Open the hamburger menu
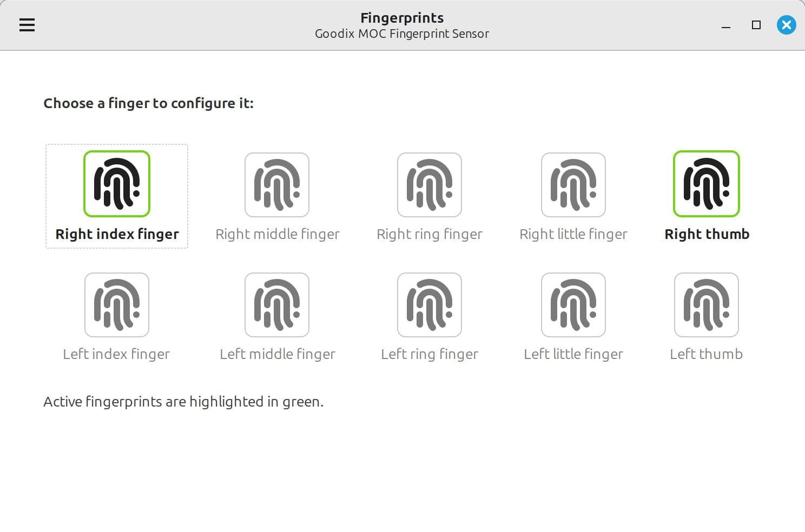Image resolution: width=805 pixels, height=532 pixels. tap(27, 25)
